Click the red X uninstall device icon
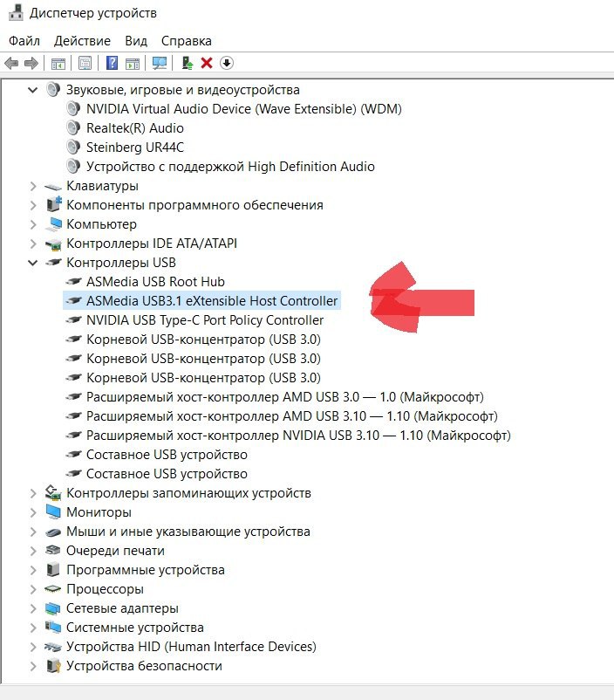The image size is (614, 700). coord(207,63)
